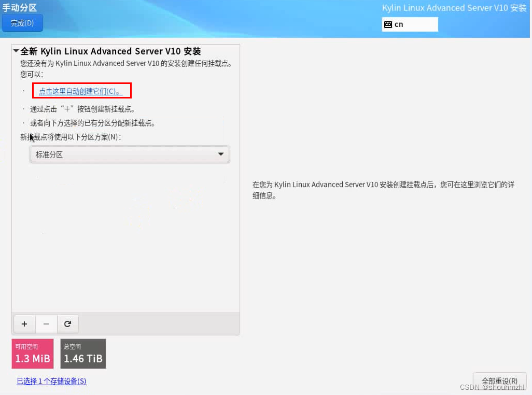
Task: Click the right pane text 在您为 Kylin Linux Advanced Server
Action: click(x=383, y=190)
